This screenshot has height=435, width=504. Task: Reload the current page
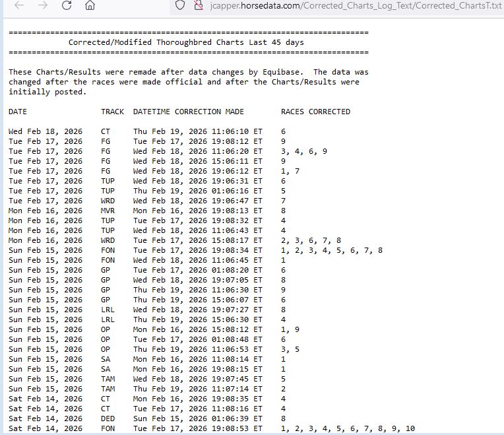coord(67,6)
